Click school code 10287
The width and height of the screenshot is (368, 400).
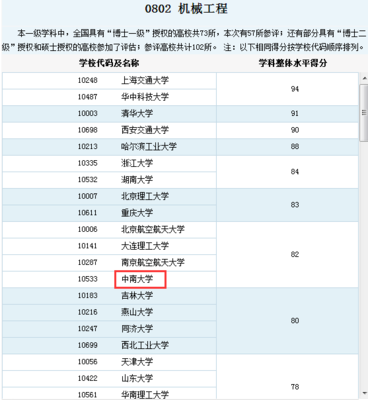pyautogui.click(x=88, y=262)
